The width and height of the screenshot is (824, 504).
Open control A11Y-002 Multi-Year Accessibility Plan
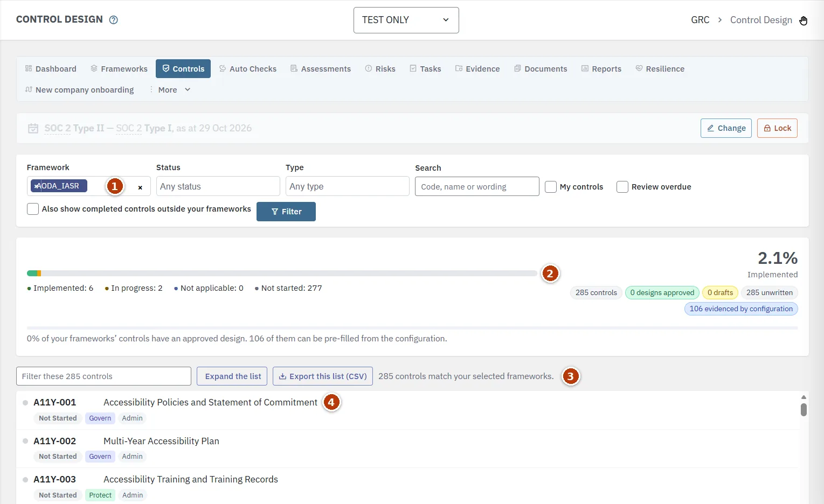coord(408,449)
